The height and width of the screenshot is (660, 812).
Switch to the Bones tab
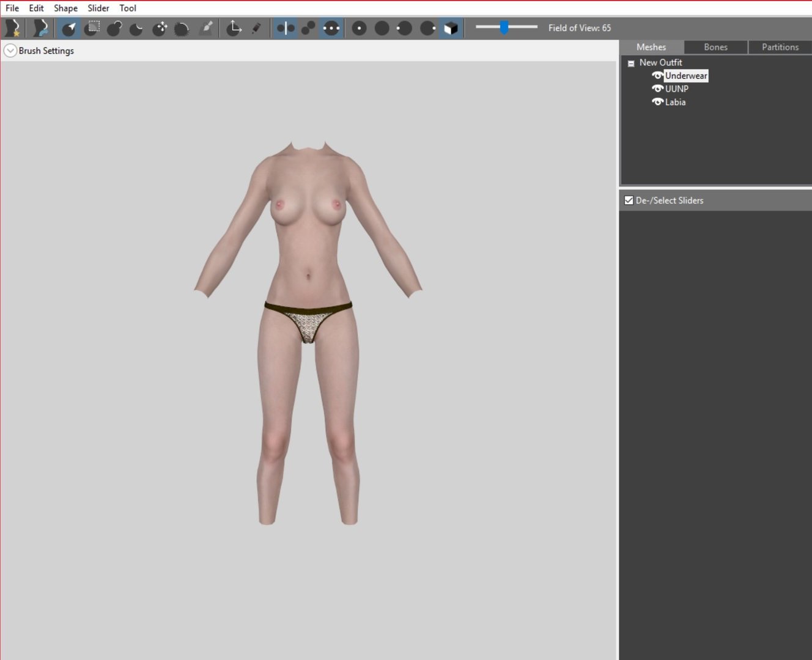pyautogui.click(x=715, y=47)
